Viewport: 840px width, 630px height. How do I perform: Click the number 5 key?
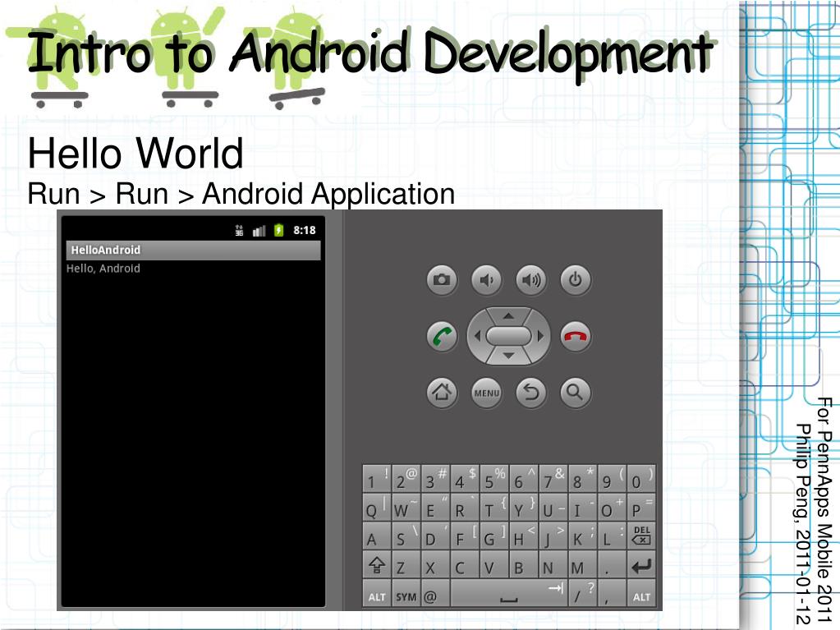(x=494, y=478)
